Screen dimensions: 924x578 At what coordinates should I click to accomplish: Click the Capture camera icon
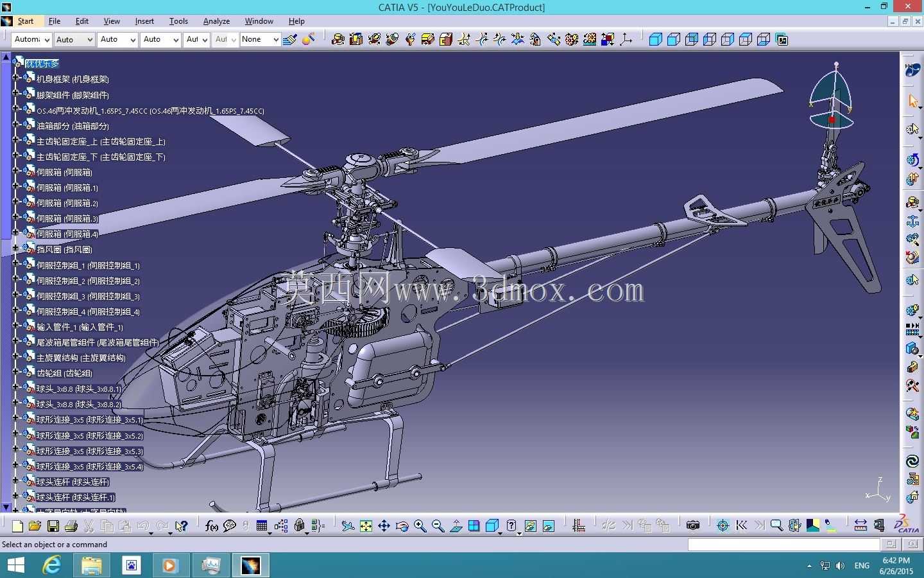coord(692,526)
